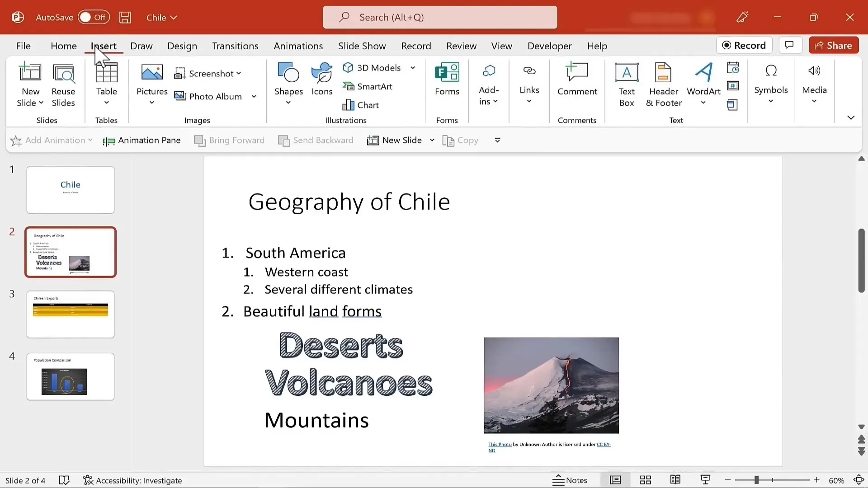Toggle the Notes pane
This screenshot has width=868, height=488.
pos(570,480)
